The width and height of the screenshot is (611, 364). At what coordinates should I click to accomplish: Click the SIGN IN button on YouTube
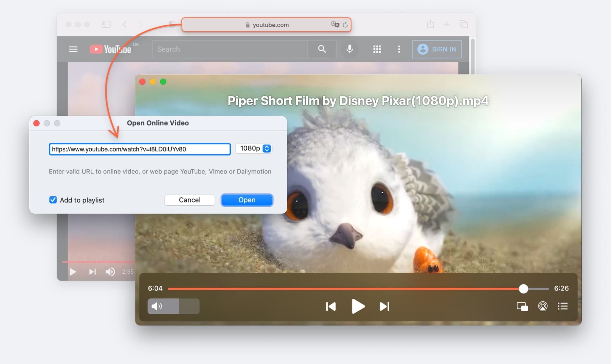point(437,49)
